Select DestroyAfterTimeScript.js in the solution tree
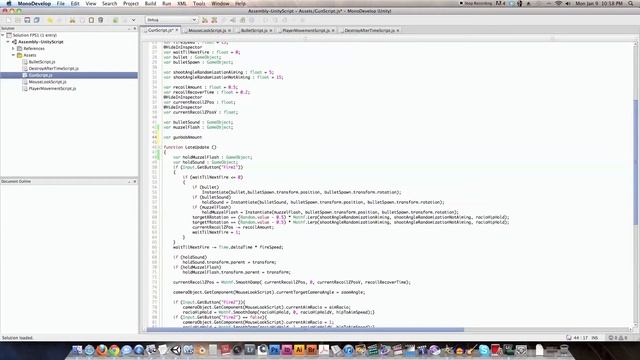Image resolution: width=640 pixels, height=360 pixels. click(x=53, y=69)
